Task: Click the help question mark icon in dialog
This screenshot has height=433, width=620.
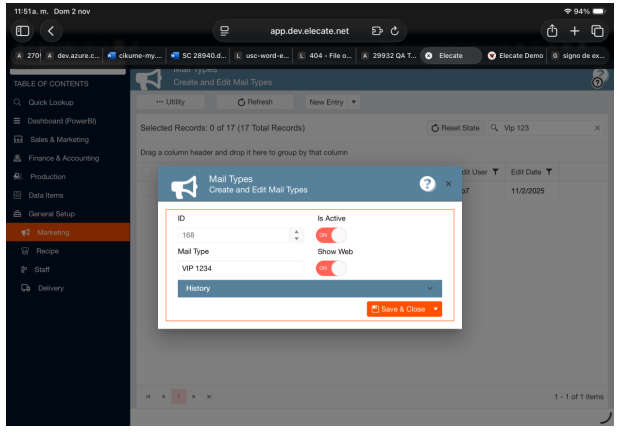Action: pyautogui.click(x=427, y=184)
